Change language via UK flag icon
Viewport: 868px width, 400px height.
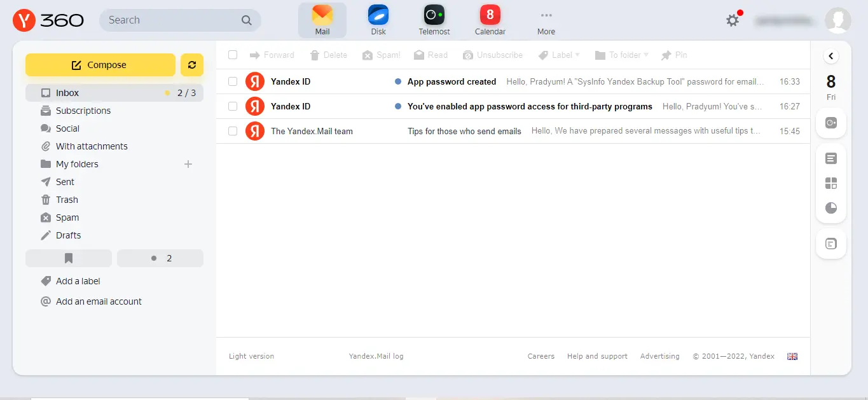[792, 356]
